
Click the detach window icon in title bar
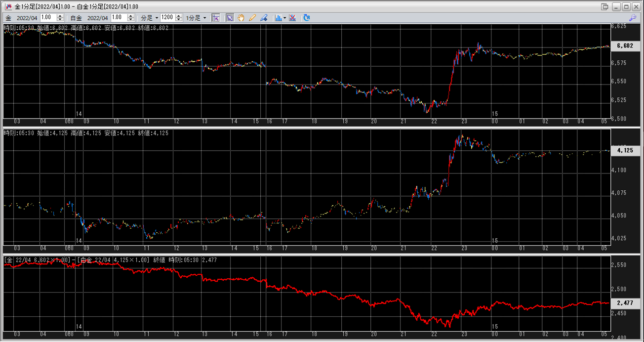pyautogui.click(x=604, y=7)
